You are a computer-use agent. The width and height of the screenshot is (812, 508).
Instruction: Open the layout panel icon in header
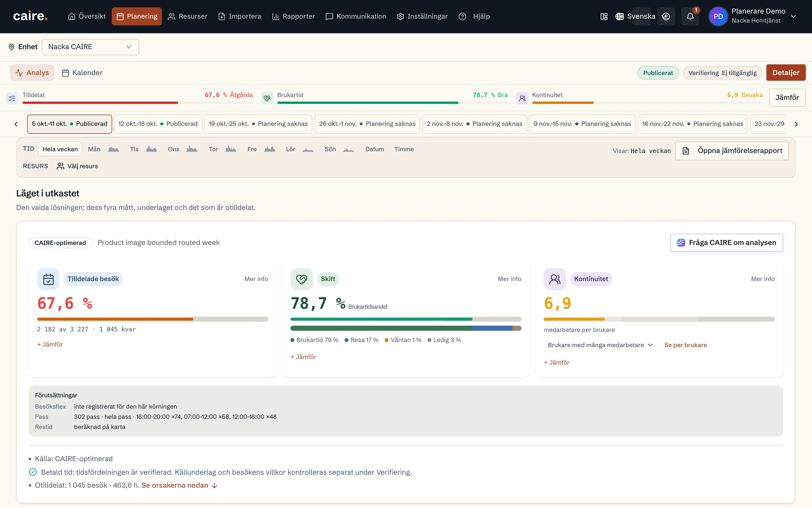604,16
